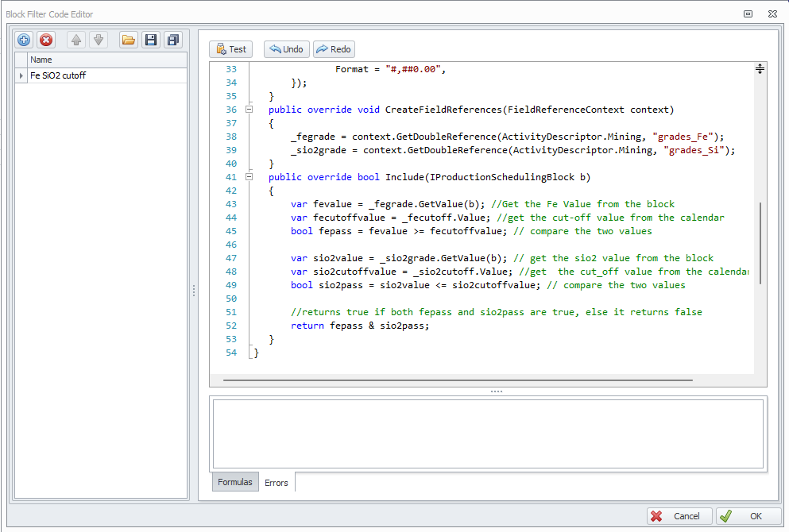Open filter from folder icon

pyautogui.click(x=128, y=40)
